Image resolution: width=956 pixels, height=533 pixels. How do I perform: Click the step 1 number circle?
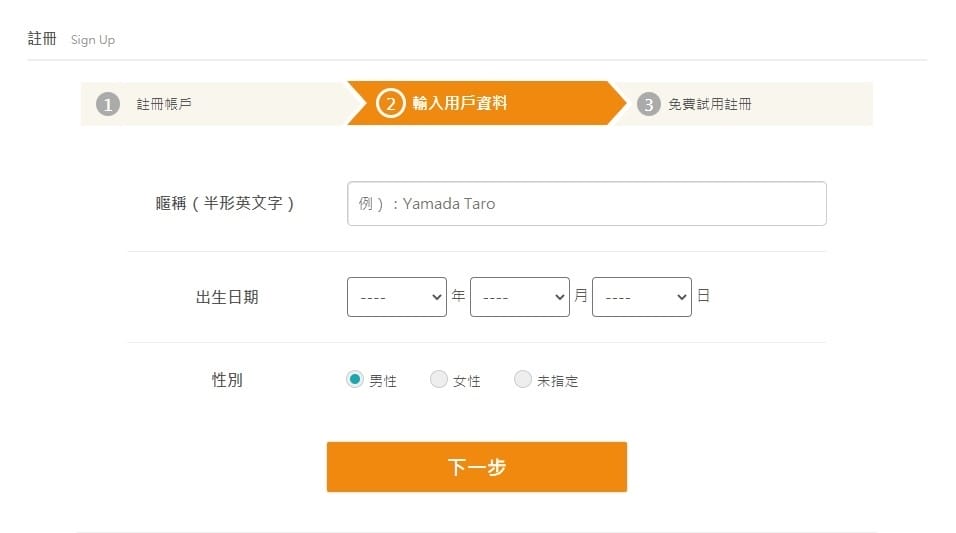click(108, 104)
